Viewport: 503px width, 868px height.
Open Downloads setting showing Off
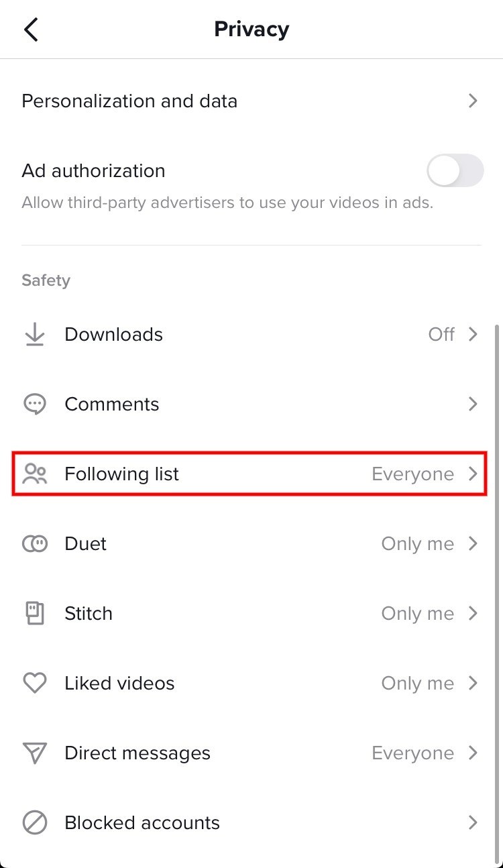[441, 335]
